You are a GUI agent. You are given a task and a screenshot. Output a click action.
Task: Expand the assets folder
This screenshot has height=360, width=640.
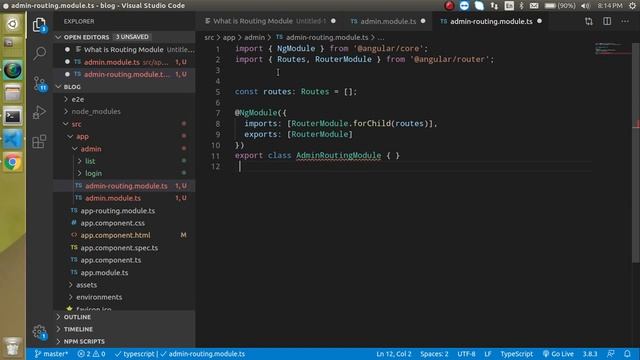pyautogui.click(x=124, y=285)
